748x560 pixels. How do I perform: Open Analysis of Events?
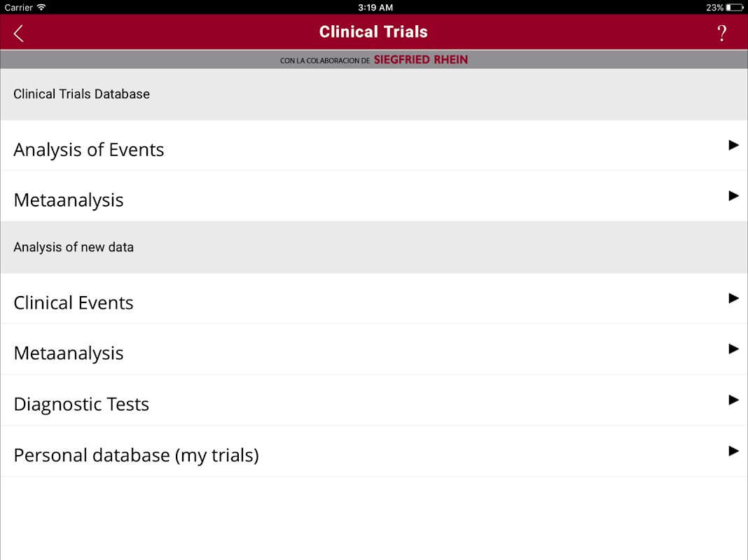[89, 150]
